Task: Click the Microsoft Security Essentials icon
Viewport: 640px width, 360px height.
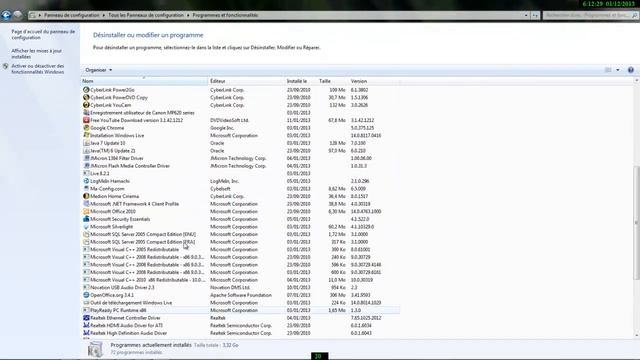Action: point(86,219)
